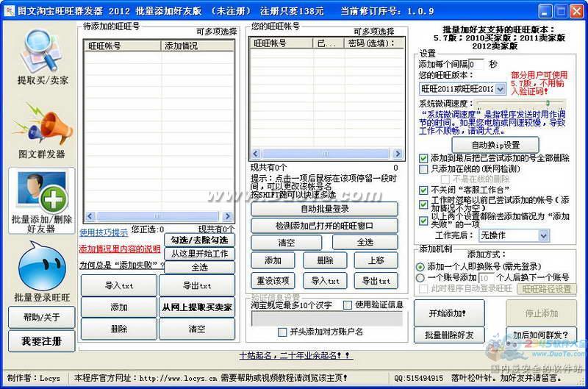
Task: Click 从网上提取买卖家 button
Action: [x=197, y=307]
